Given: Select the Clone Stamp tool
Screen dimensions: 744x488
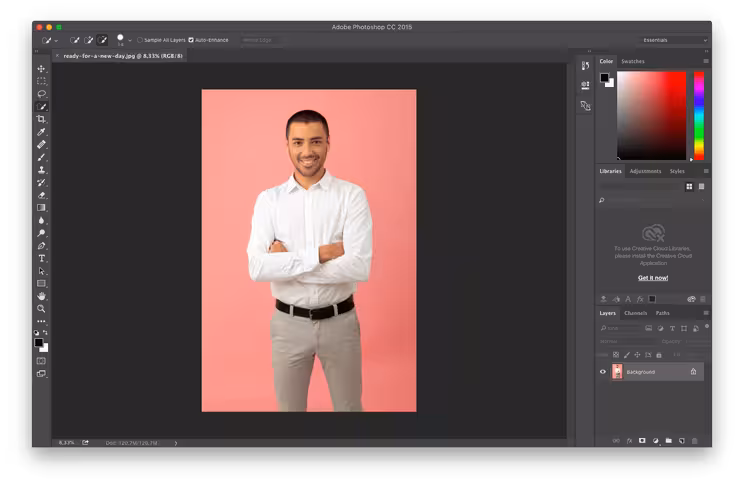Looking at the screenshot, I should [41, 170].
